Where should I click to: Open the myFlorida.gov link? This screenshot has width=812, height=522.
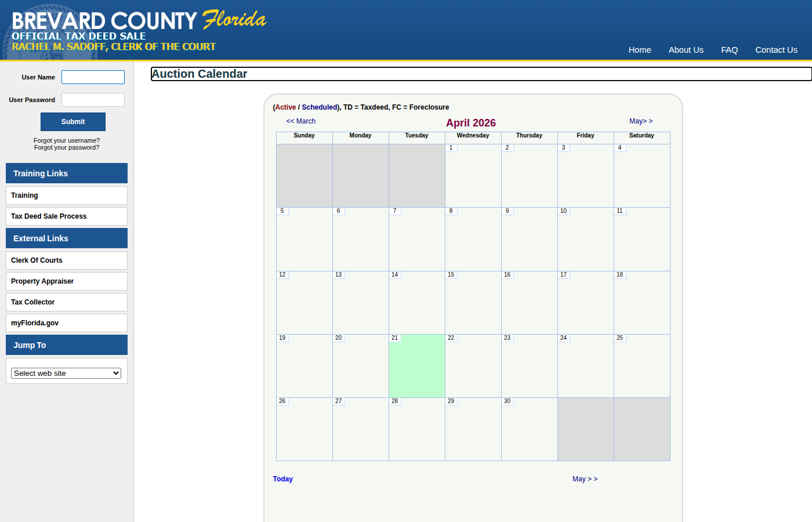34,323
